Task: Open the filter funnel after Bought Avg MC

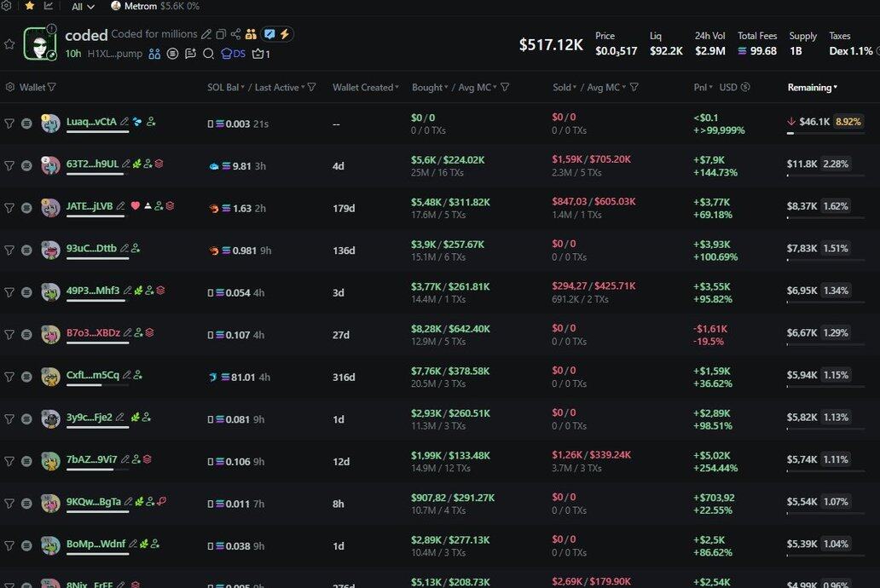Action: coord(505,87)
